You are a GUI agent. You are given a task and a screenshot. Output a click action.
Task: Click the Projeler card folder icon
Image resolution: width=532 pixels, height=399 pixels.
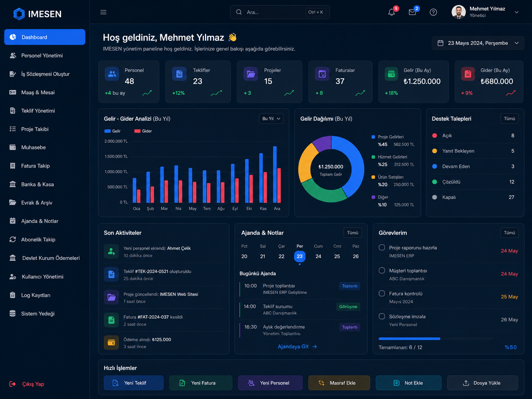click(x=251, y=74)
